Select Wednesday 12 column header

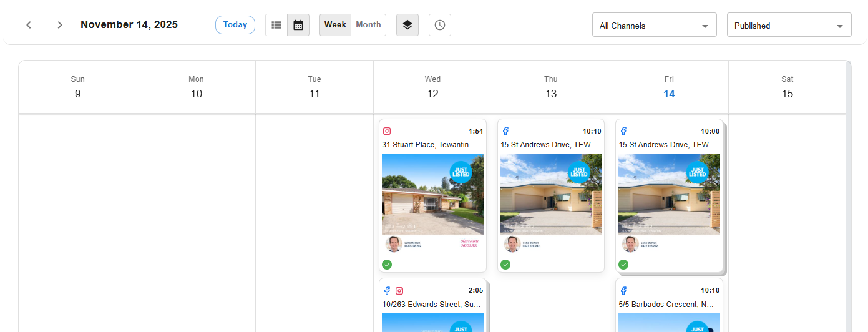[433, 87]
